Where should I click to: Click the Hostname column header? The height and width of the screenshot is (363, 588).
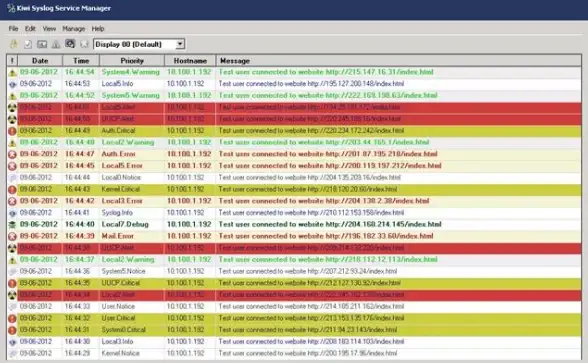(190, 60)
